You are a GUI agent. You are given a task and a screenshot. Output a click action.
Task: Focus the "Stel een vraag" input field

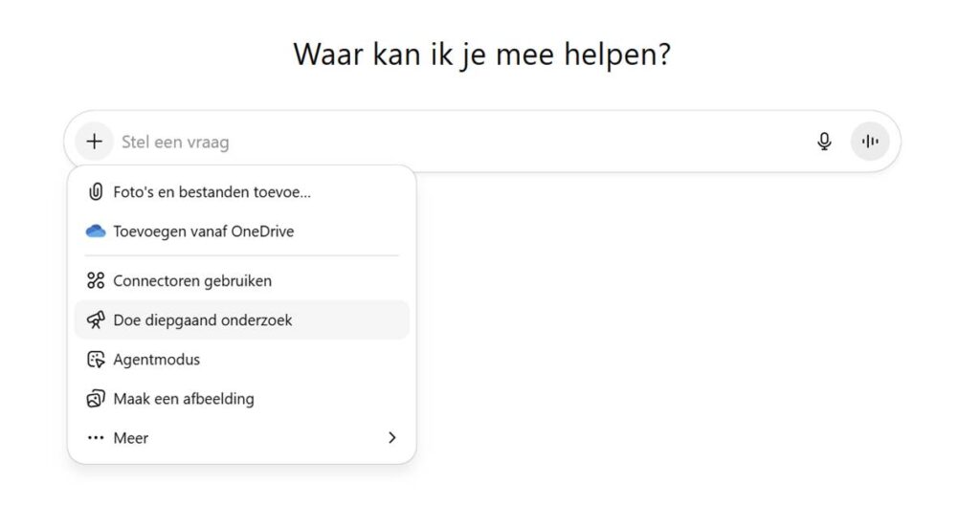point(459,142)
